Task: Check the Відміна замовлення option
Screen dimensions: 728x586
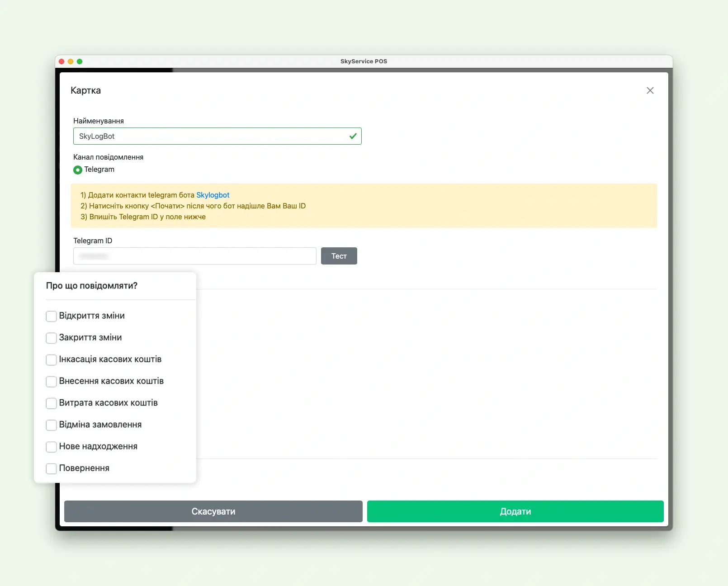Action: [x=52, y=425]
